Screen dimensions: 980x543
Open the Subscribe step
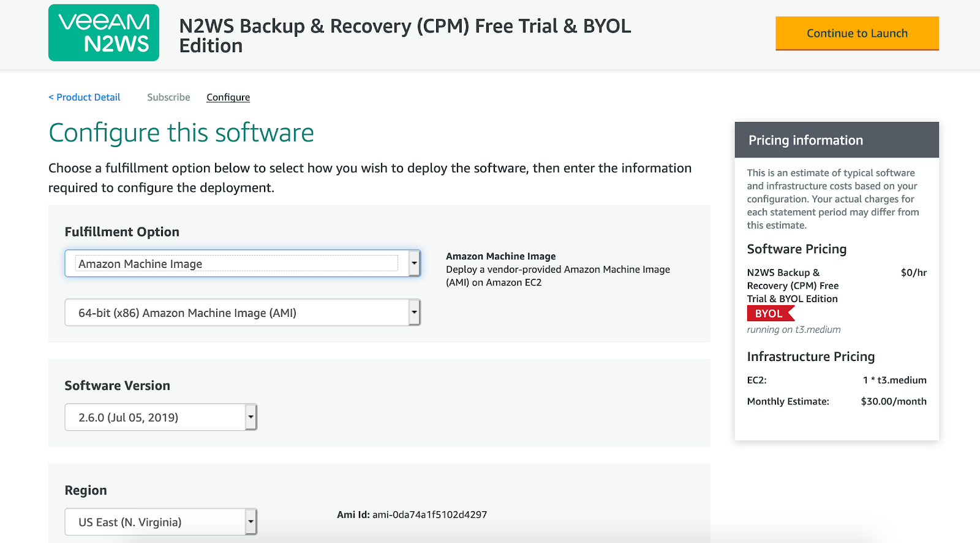pos(168,97)
